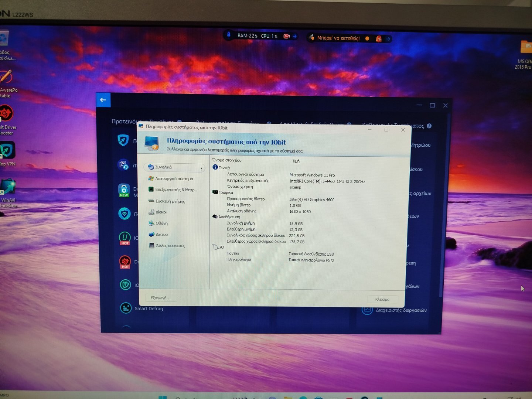This screenshot has width=532, height=399.
Task: Open Διαχειριστής διεργασιών in the main window
Action: tap(394, 310)
